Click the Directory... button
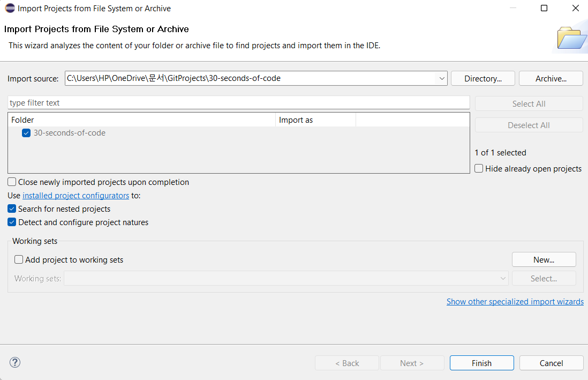This screenshot has width=588, height=380. [x=483, y=79]
